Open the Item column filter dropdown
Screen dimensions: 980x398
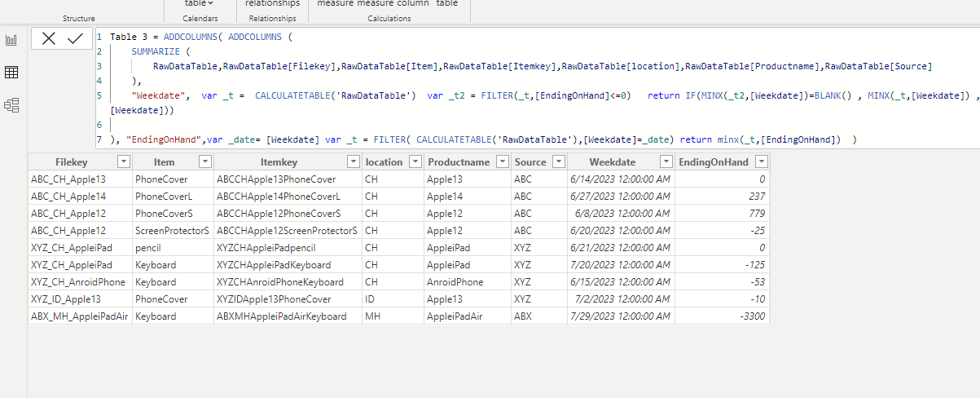[204, 161]
